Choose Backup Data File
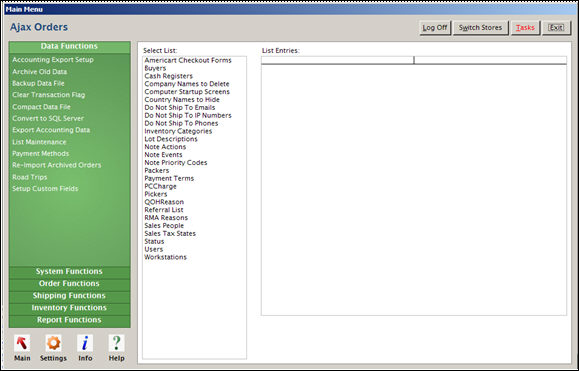 [38, 83]
